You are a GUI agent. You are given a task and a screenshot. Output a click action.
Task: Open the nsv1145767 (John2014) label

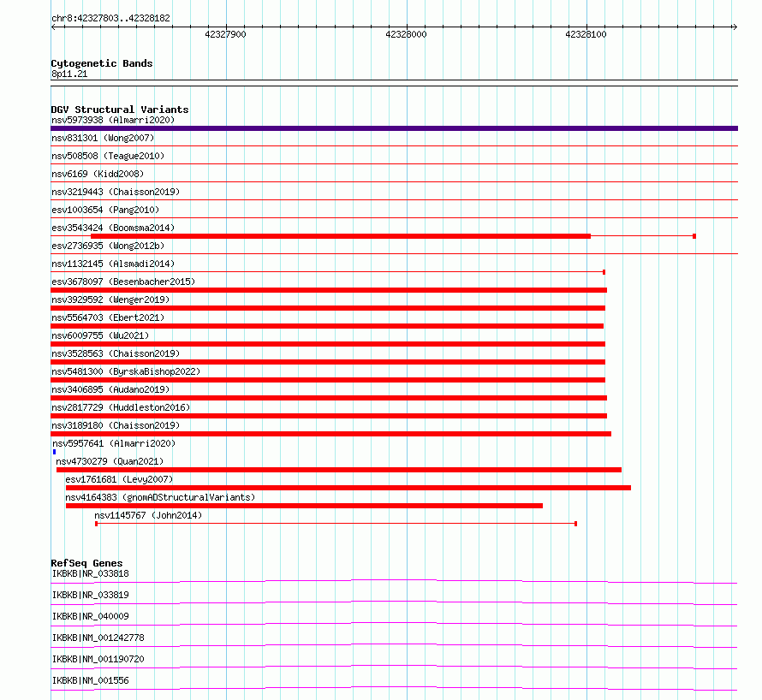[x=148, y=515]
